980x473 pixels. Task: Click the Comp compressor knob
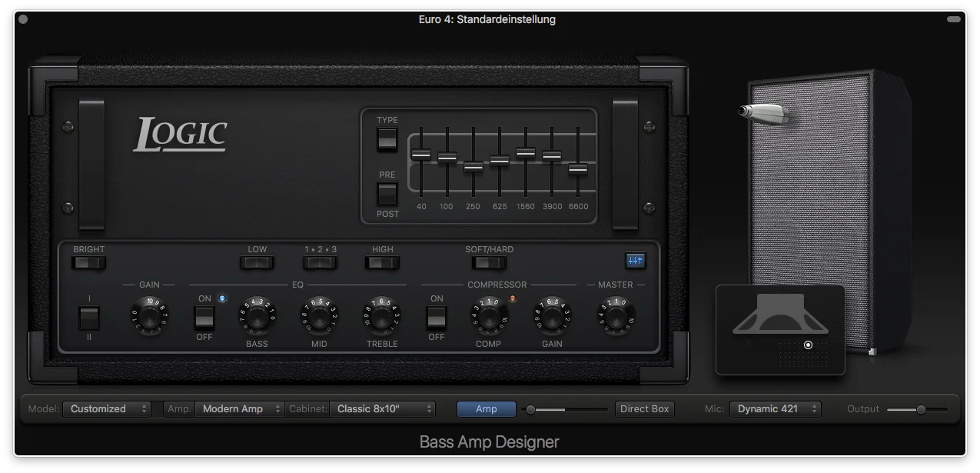pyautogui.click(x=489, y=315)
